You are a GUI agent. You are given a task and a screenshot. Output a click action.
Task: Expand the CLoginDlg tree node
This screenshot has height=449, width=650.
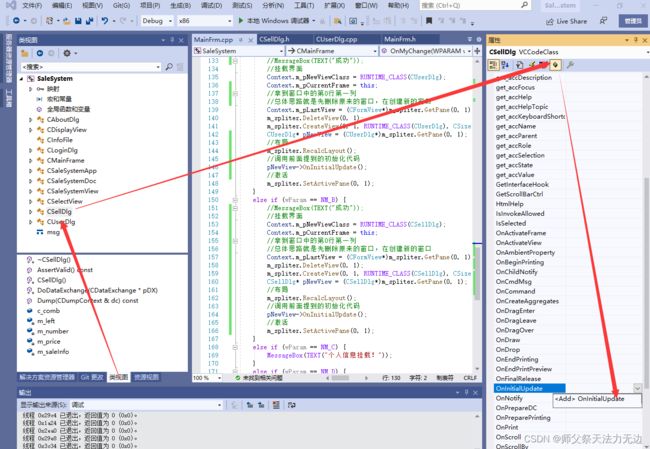point(30,150)
